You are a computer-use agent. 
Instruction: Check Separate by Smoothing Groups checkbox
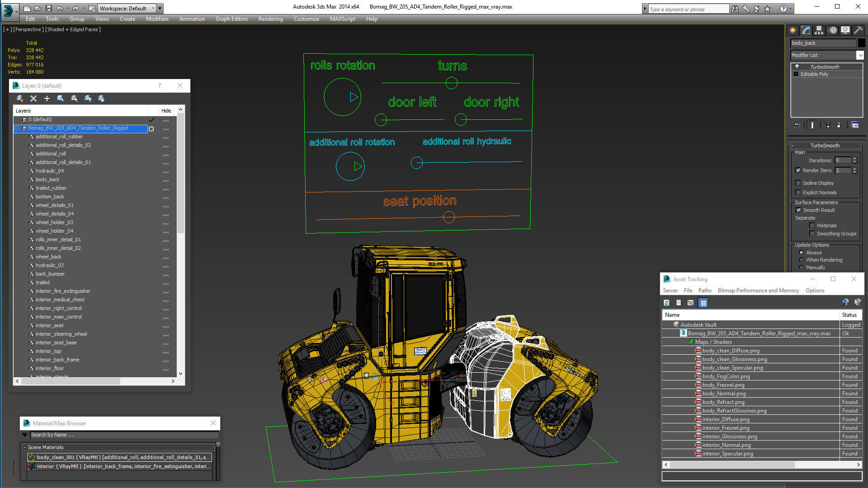(812, 234)
